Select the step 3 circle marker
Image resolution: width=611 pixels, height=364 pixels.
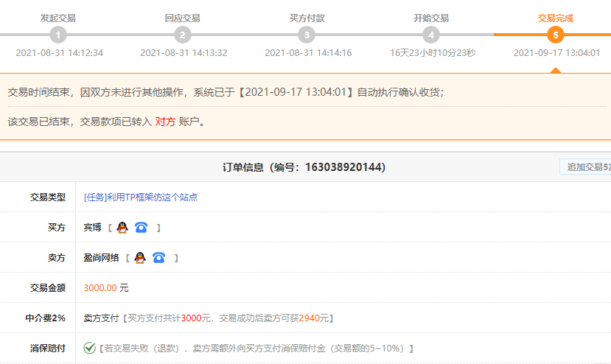click(307, 35)
